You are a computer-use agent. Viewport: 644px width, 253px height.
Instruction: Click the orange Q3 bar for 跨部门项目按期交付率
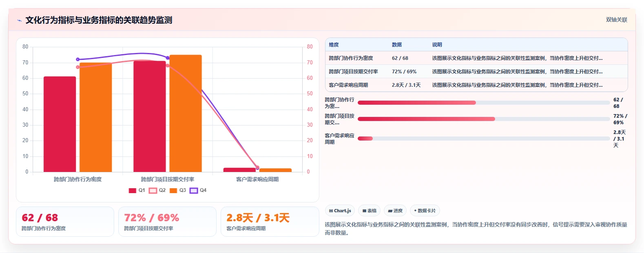[x=186, y=113]
